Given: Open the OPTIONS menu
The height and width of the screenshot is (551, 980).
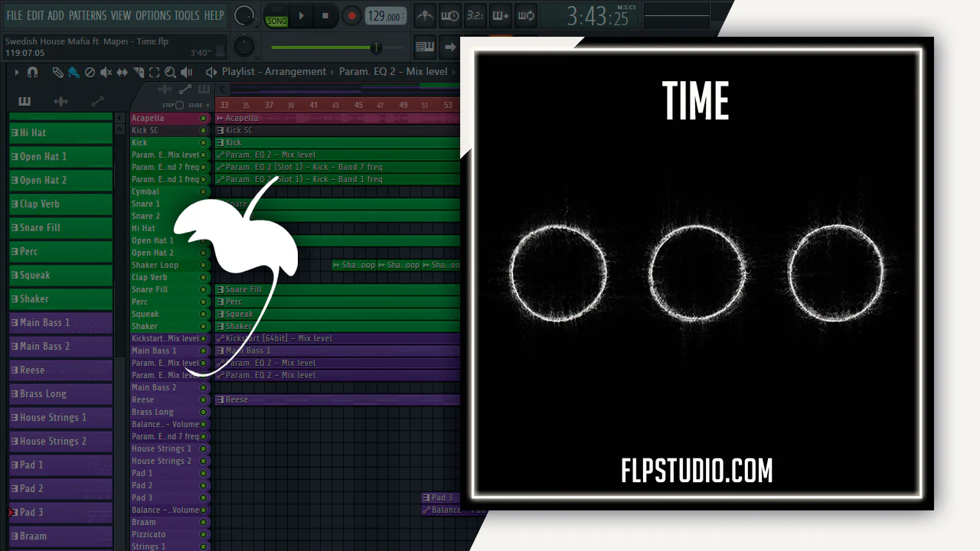Looking at the screenshot, I should 153,15.
